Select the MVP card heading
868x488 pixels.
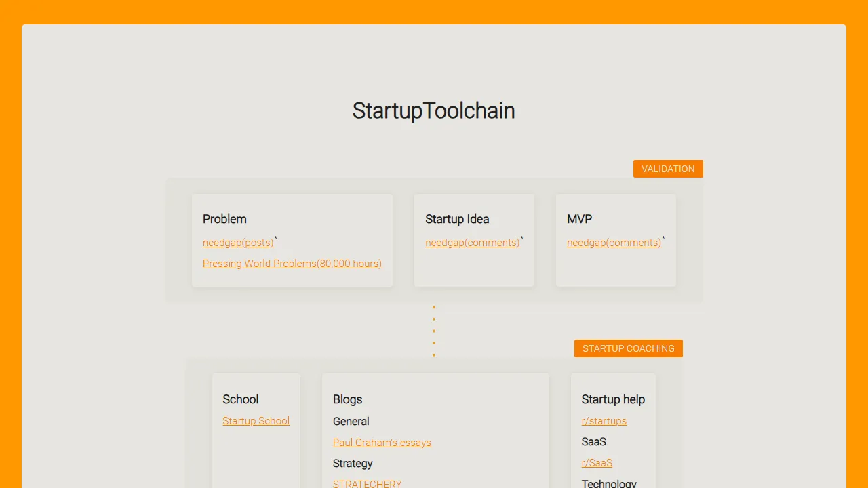tap(579, 219)
